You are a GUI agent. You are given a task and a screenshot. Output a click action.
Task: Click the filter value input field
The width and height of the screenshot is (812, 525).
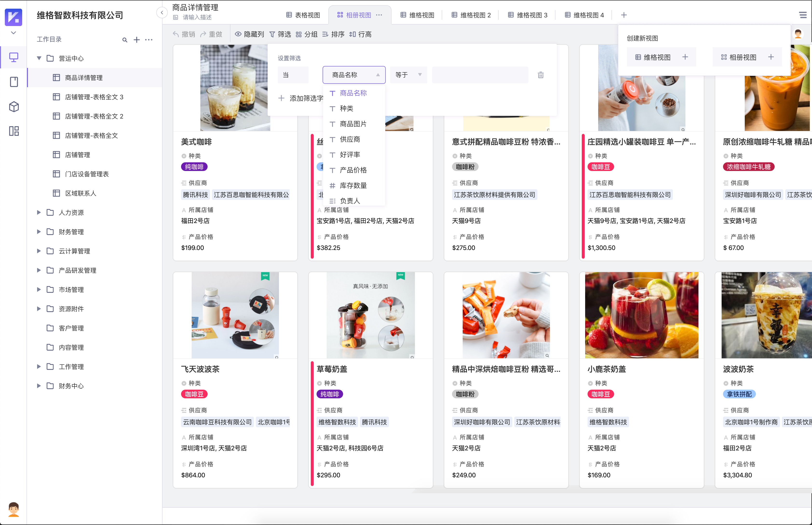(x=480, y=75)
